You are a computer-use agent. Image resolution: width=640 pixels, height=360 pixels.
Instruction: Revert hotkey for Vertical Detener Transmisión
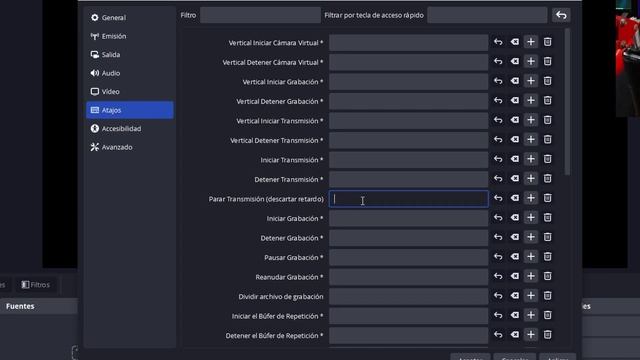(498, 140)
